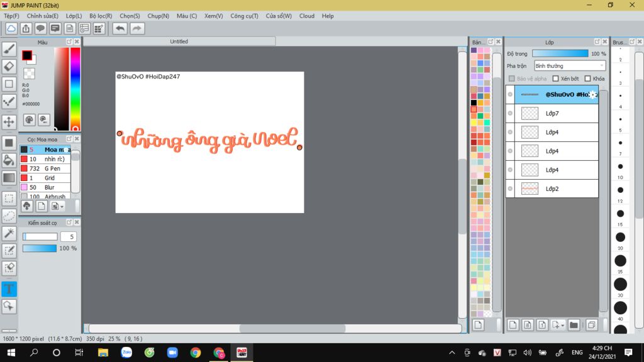Select the Text tool
This screenshot has width=644, height=362.
(9, 289)
